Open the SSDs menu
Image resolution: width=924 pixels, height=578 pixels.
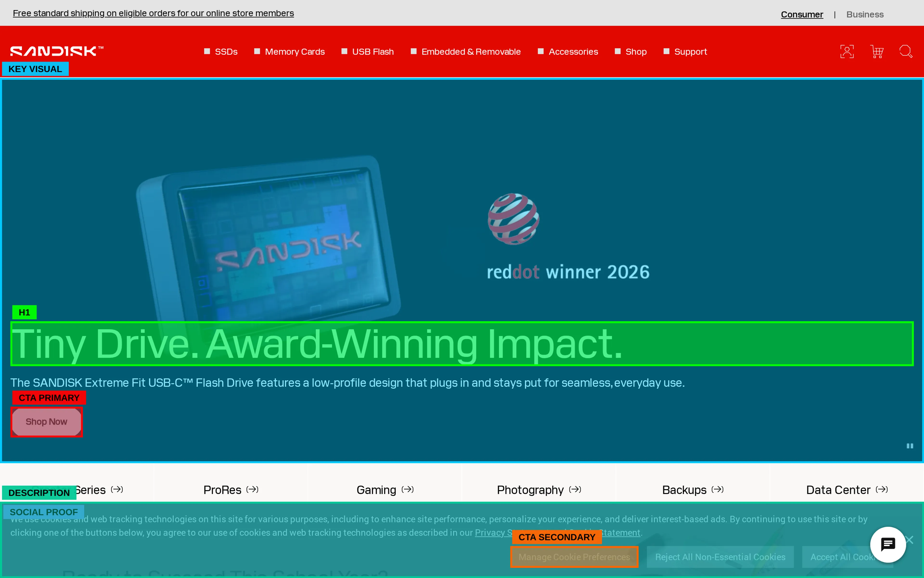[221, 52]
